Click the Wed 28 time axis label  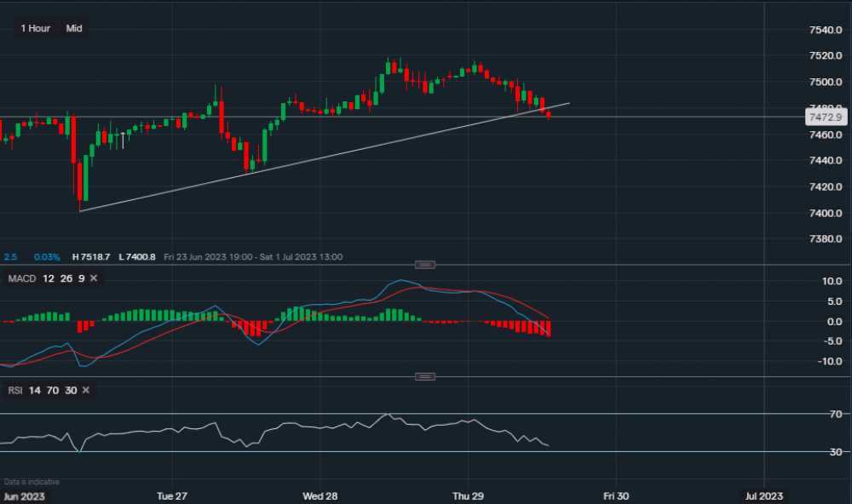coord(319,495)
